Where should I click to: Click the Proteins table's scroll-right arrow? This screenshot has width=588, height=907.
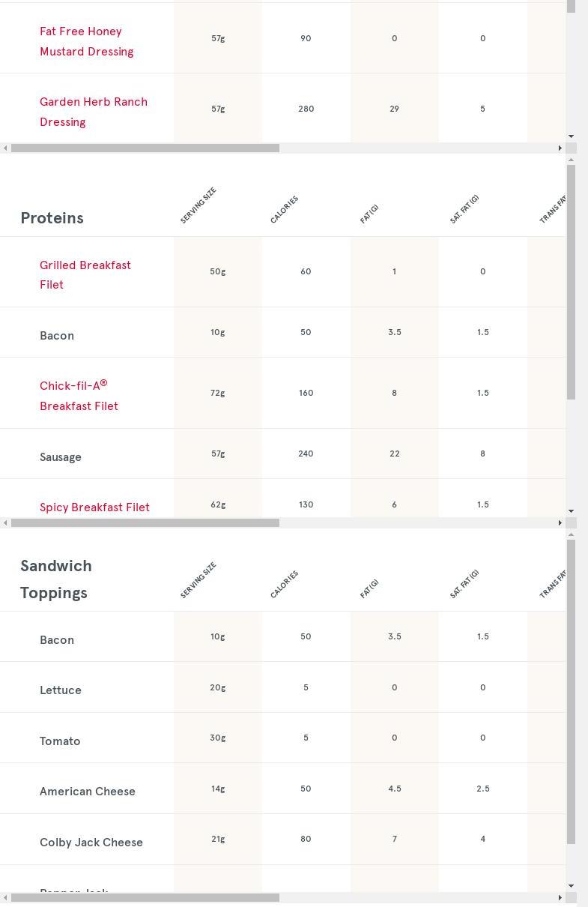tap(560, 523)
